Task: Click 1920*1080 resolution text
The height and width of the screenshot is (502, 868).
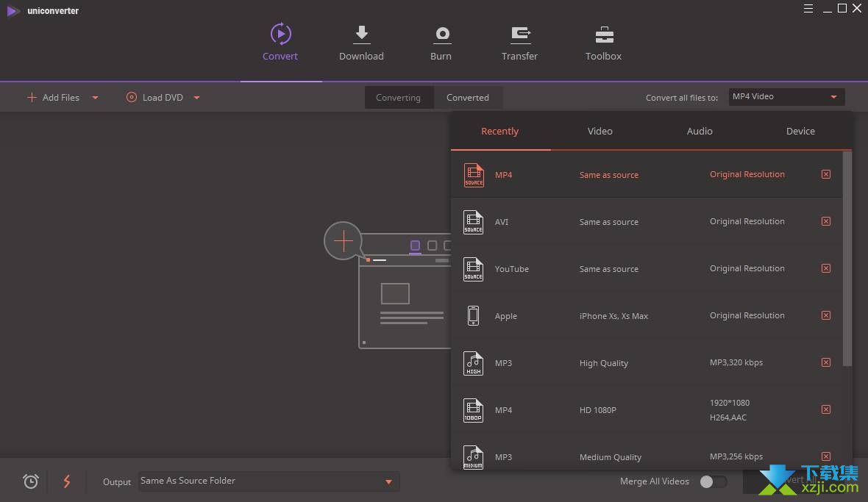Action: (729, 403)
